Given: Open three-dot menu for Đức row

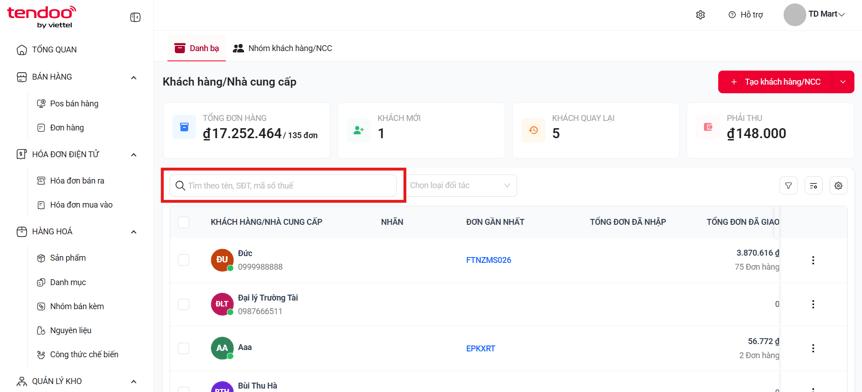Looking at the screenshot, I should tap(813, 260).
